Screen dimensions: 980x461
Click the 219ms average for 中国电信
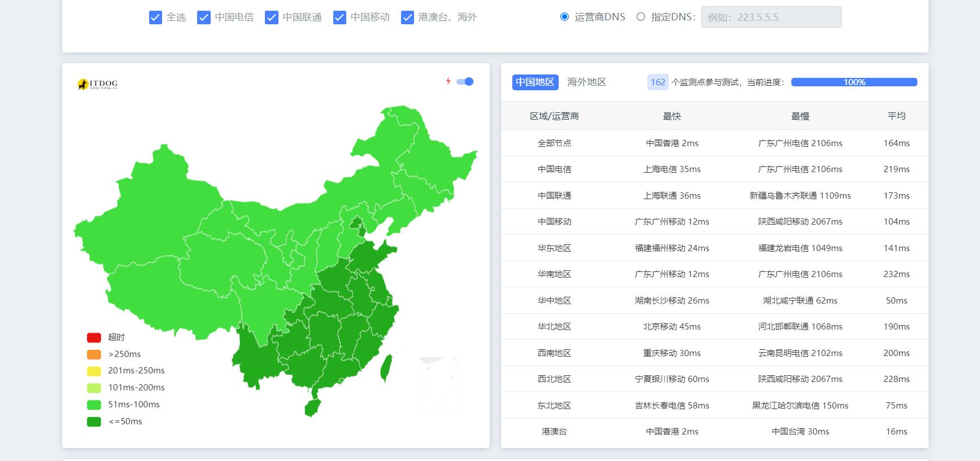[896, 169]
